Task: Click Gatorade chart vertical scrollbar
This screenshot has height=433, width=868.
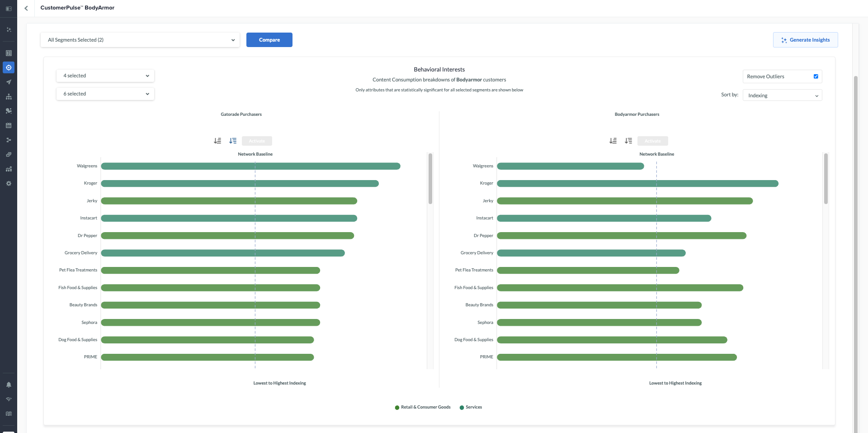Action: tap(430, 179)
